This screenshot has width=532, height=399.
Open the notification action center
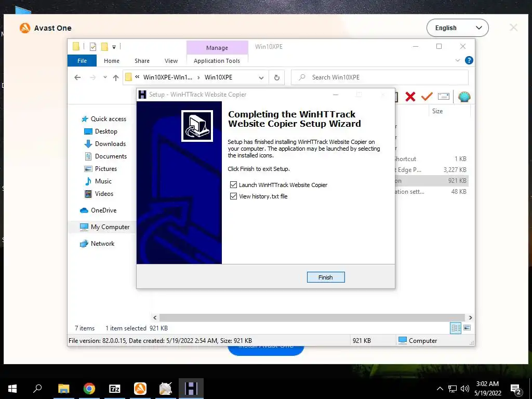click(x=516, y=389)
